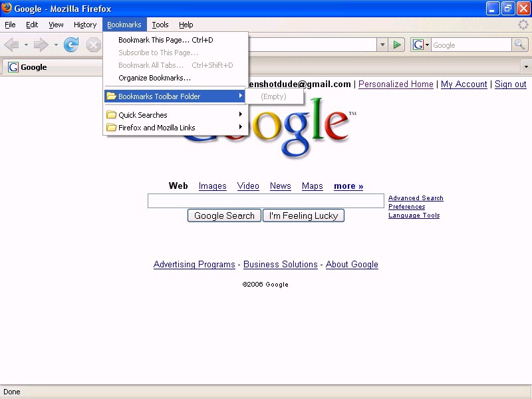Open the News link
This screenshot has width=532, height=399.
[x=281, y=186]
